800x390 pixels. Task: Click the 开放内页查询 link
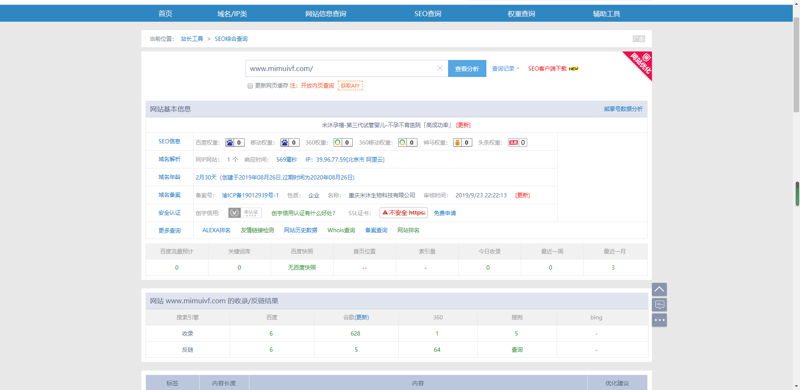(x=317, y=86)
